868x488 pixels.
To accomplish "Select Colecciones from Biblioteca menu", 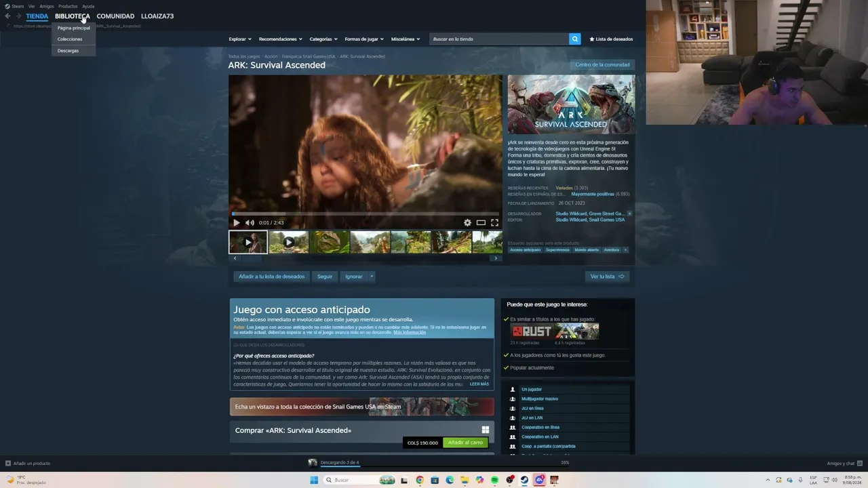I will pos(74,39).
